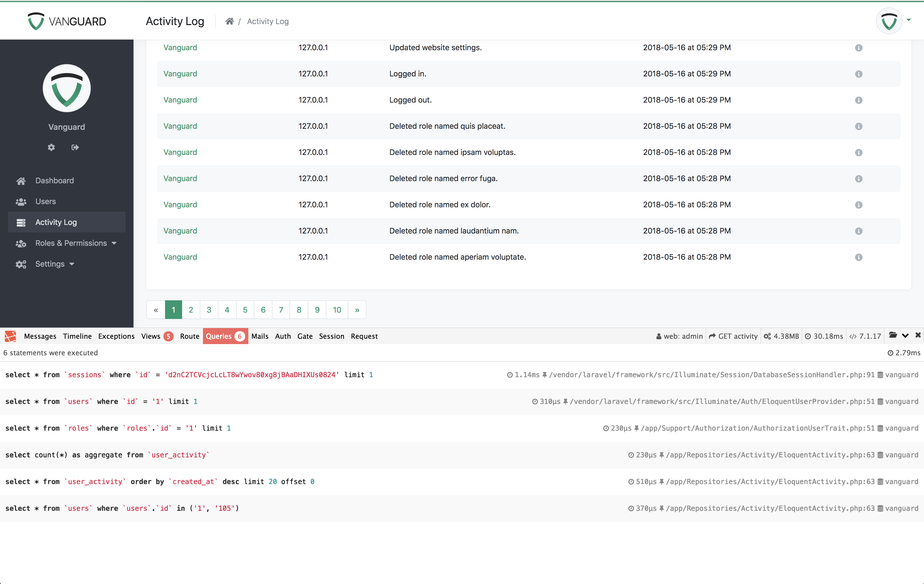This screenshot has height=584, width=924.
Task: Open Vanguard user link in 'Logged in' row
Action: pyautogui.click(x=180, y=74)
